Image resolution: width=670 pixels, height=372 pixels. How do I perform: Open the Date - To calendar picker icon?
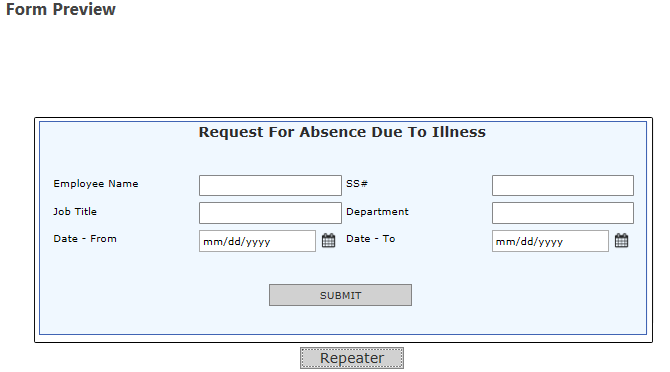[x=621, y=240]
